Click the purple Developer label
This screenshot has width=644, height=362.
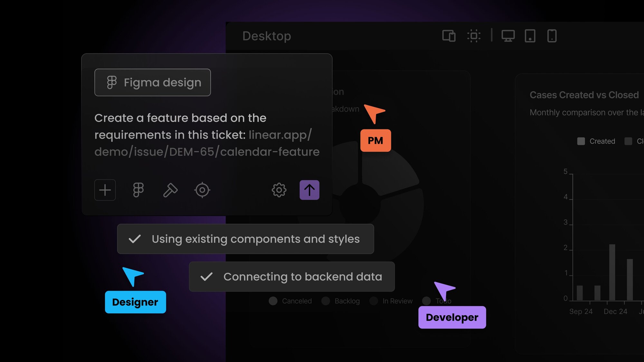452,317
